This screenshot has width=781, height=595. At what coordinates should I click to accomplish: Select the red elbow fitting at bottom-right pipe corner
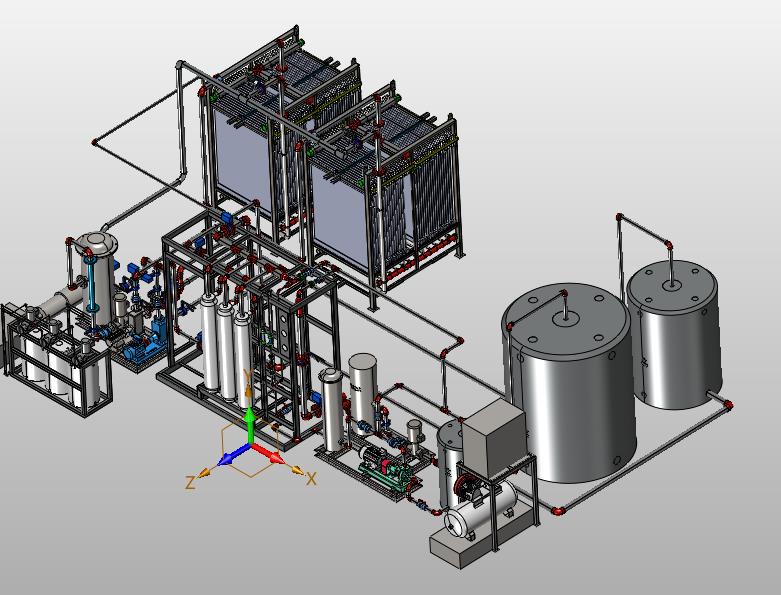pyautogui.click(x=558, y=511)
